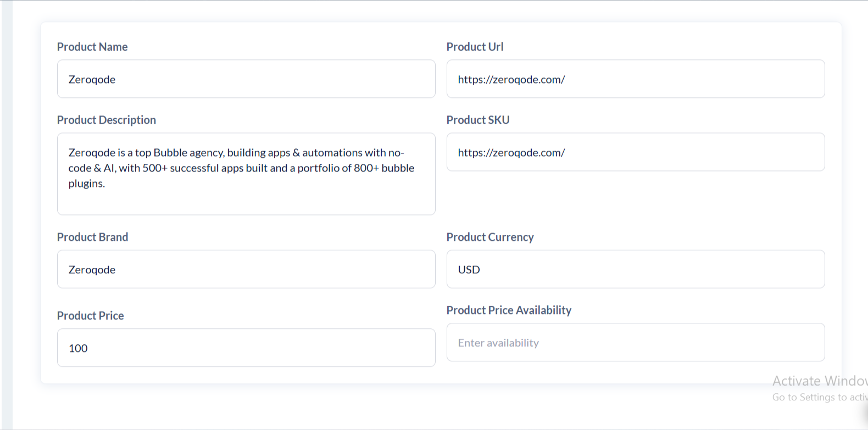The height and width of the screenshot is (430, 868).
Task: Click the "Product SKU" label
Action: point(478,120)
